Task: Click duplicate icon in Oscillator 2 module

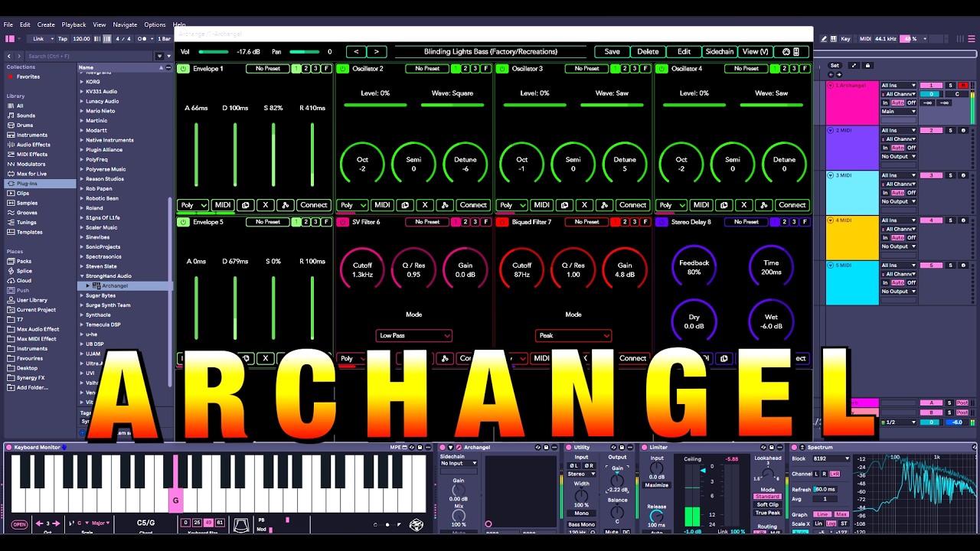Action: point(405,205)
